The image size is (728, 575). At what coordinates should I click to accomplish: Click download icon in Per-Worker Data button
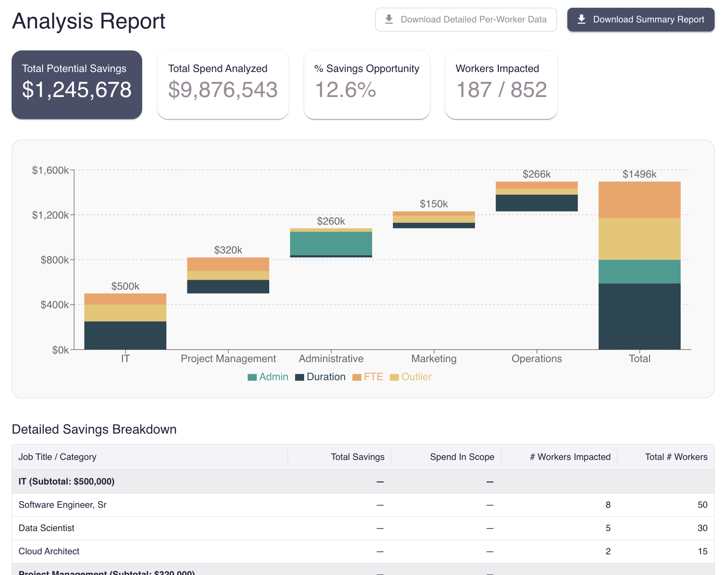(x=389, y=19)
